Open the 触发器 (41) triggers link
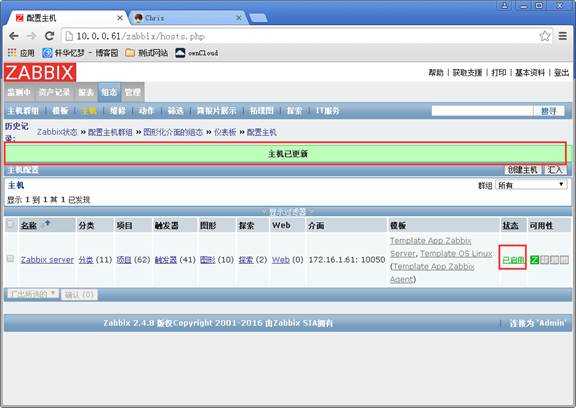The width and height of the screenshot is (576, 408). pyautogui.click(x=166, y=260)
